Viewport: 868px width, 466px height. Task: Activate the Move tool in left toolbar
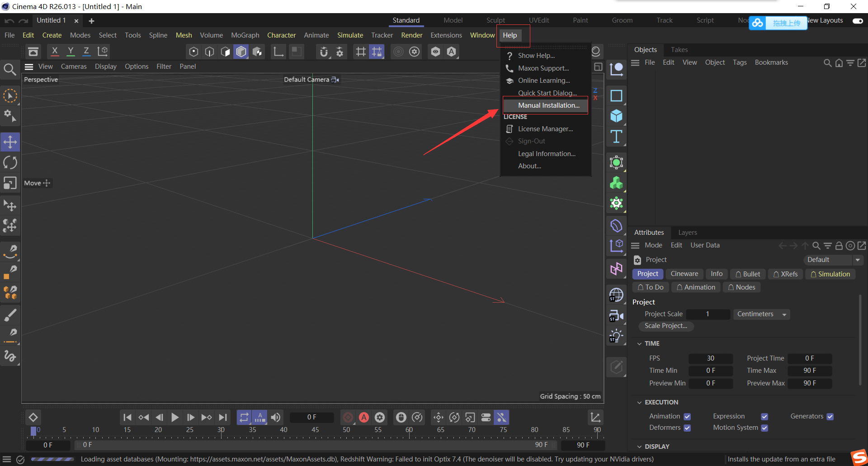(x=10, y=142)
